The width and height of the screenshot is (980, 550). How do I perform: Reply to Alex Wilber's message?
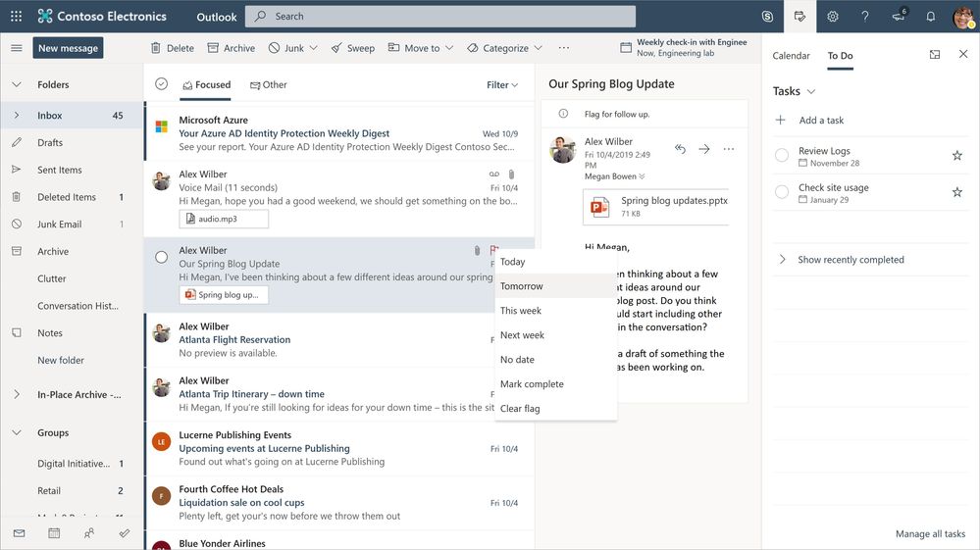[x=680, y=149]
